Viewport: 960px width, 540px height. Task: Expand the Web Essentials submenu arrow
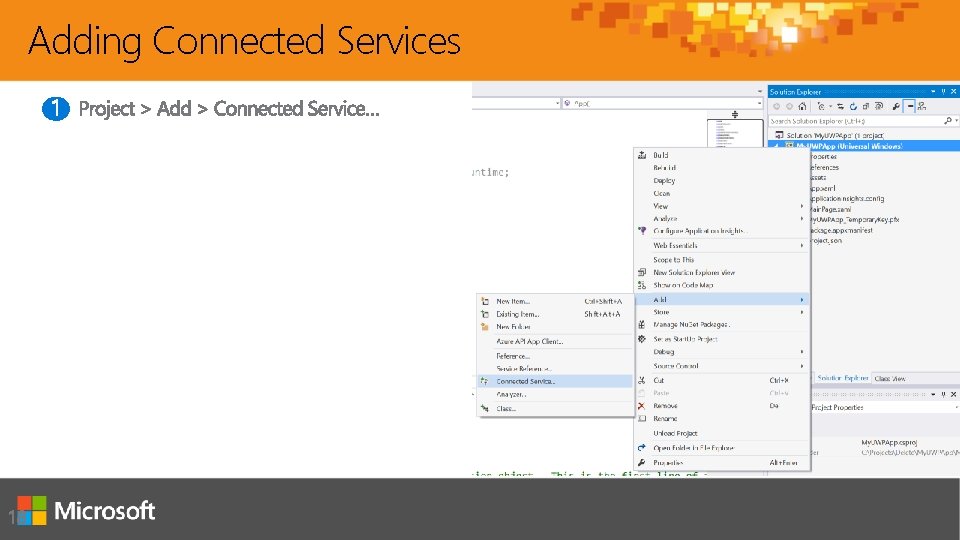(x=801, y=246)
